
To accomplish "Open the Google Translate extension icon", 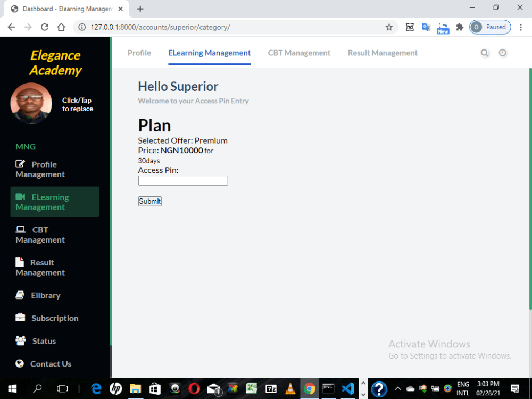I will (x=426, y=27).
